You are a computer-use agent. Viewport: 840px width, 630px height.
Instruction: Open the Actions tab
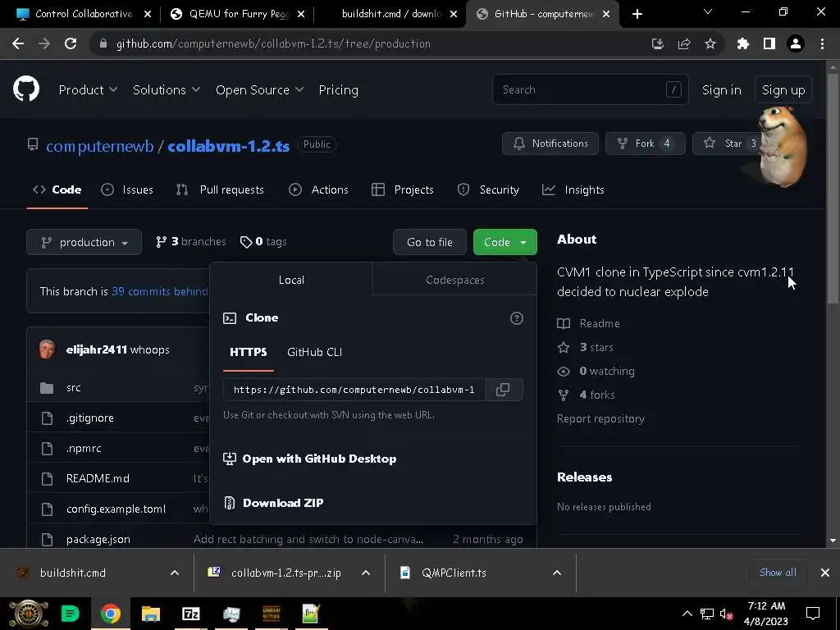pos(318,189)
